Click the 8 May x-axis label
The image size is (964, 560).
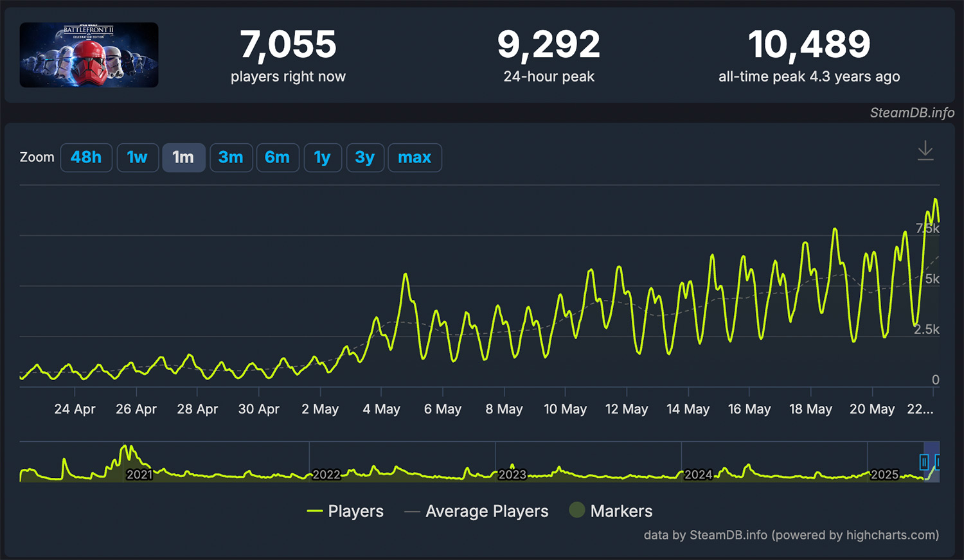pyautogui.click(x=504, y=409)
